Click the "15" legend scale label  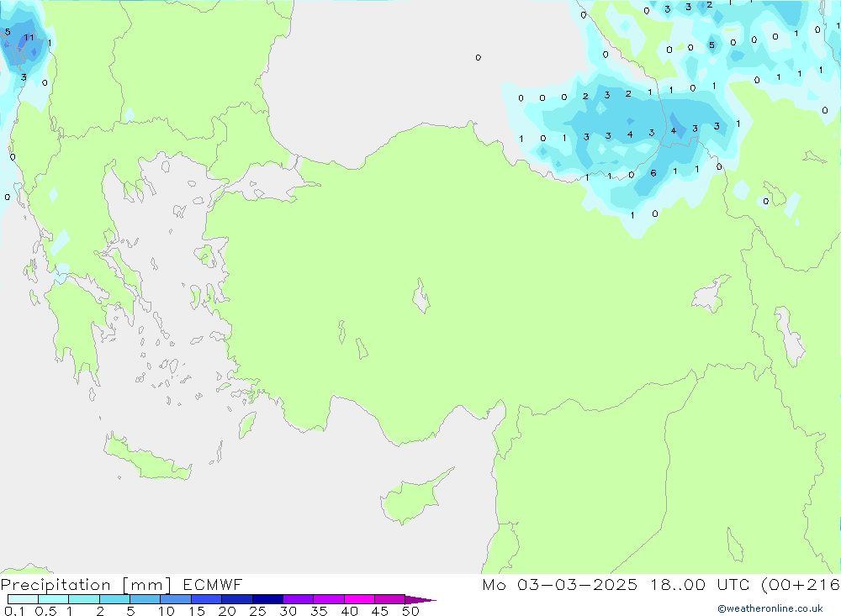click(x=197, y=611)
